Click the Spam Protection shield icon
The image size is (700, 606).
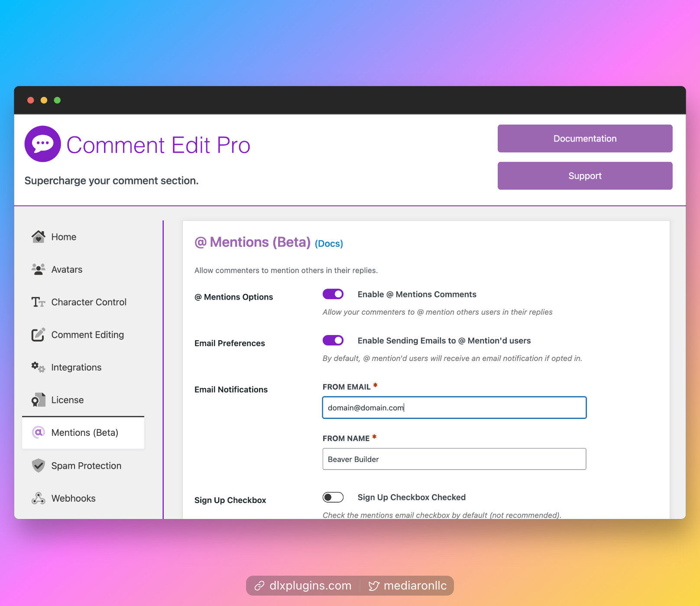pyautogui.click(x=38, y=466)
